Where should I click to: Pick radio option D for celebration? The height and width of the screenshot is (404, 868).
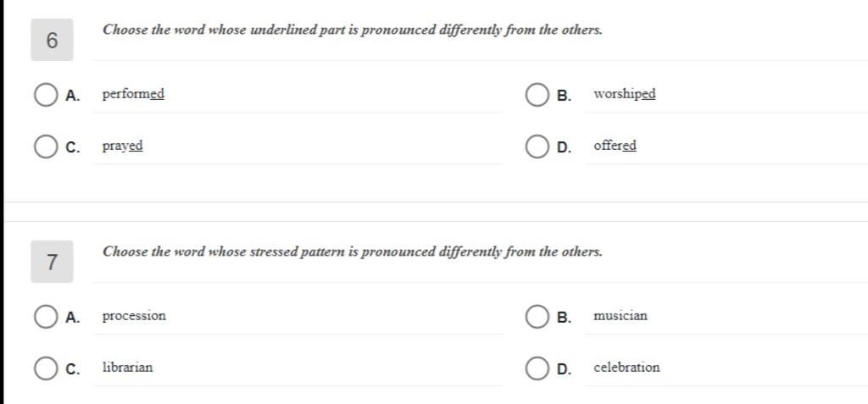[x=537, y=368]
